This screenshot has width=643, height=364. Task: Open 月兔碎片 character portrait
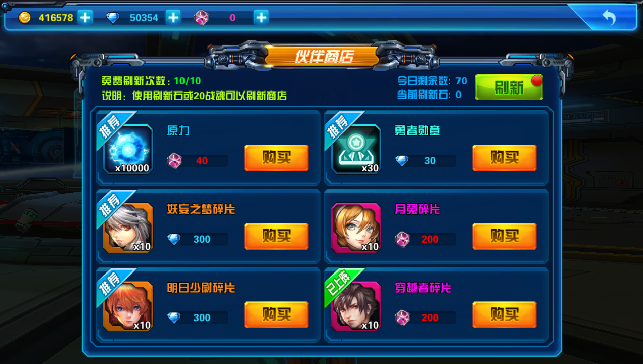point(356,228)
